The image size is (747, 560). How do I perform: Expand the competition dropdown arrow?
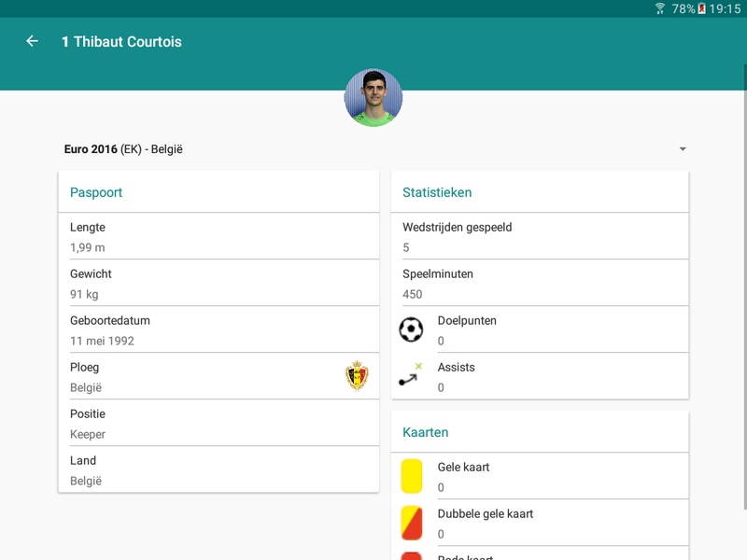[x=683, y=149]
